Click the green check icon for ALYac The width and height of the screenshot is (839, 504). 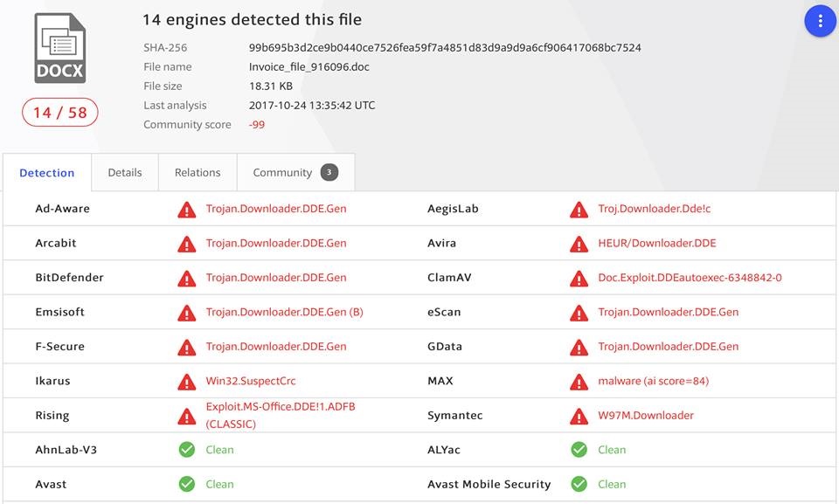point(579,450)
